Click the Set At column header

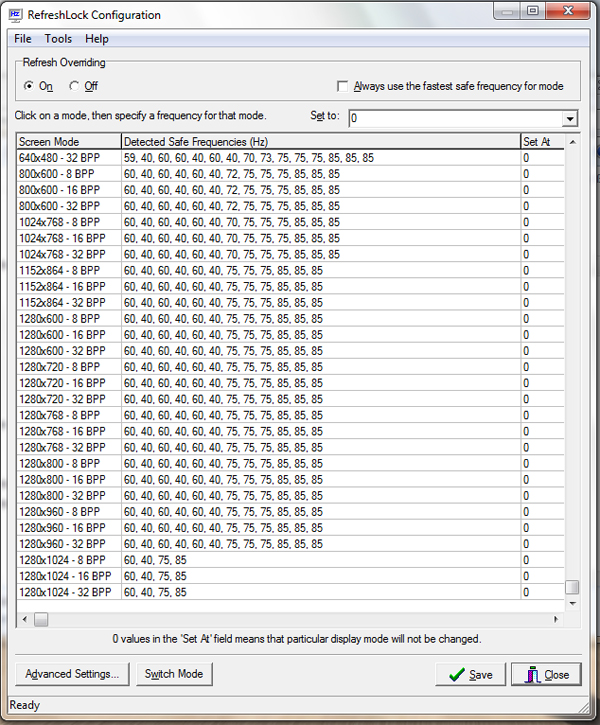coord(542,141)
